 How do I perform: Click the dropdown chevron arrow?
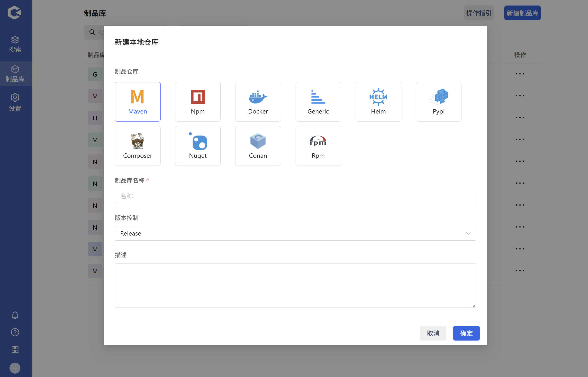coord(468,234)
